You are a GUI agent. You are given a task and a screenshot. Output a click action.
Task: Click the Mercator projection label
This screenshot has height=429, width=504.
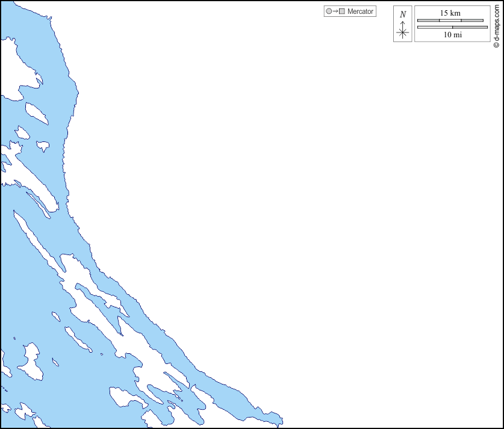point(360,11)
